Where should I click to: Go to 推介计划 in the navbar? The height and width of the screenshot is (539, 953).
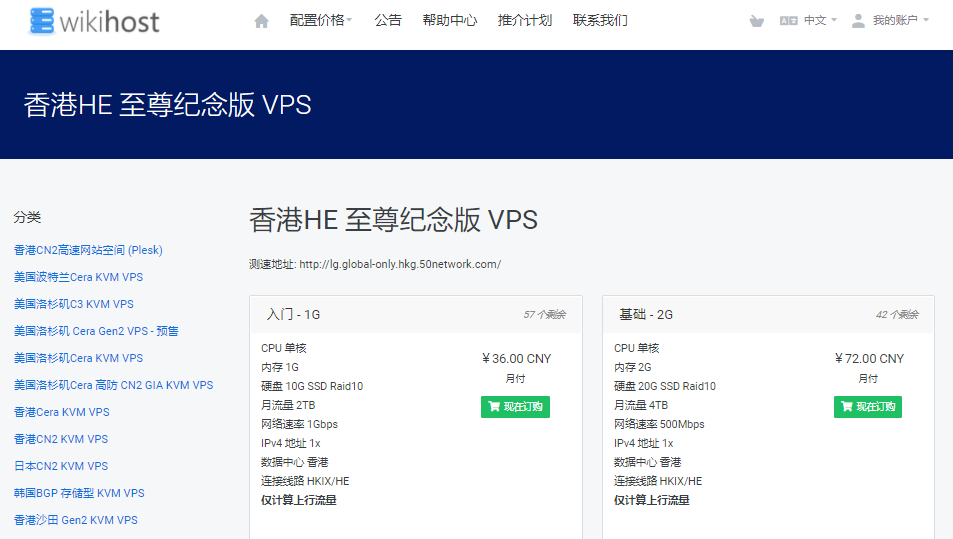[x=525, y=20]
